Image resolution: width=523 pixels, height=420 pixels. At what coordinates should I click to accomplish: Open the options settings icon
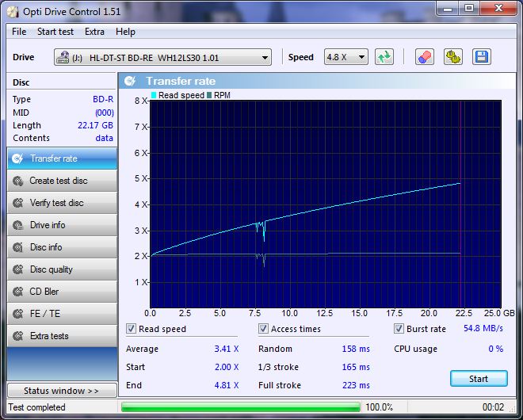452,57
